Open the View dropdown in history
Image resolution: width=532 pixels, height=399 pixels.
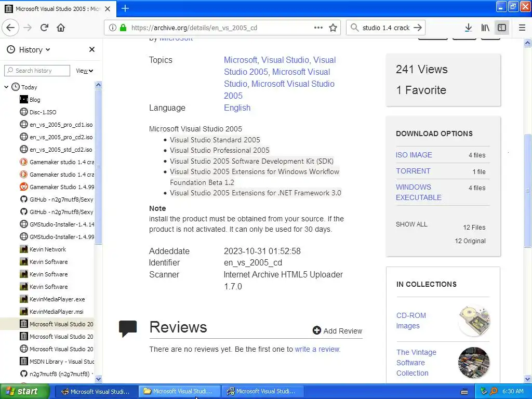tap(84, 71)
